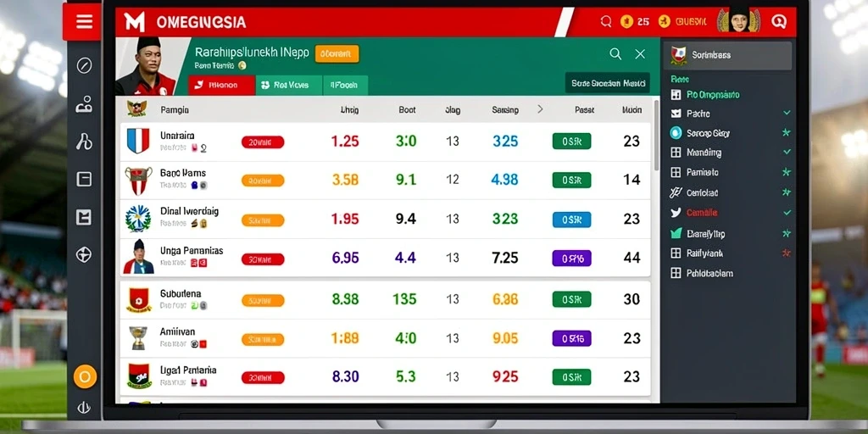Toggle the checkmark on the Pacfre row
868x434 pixels.
(x=787, y=113)
